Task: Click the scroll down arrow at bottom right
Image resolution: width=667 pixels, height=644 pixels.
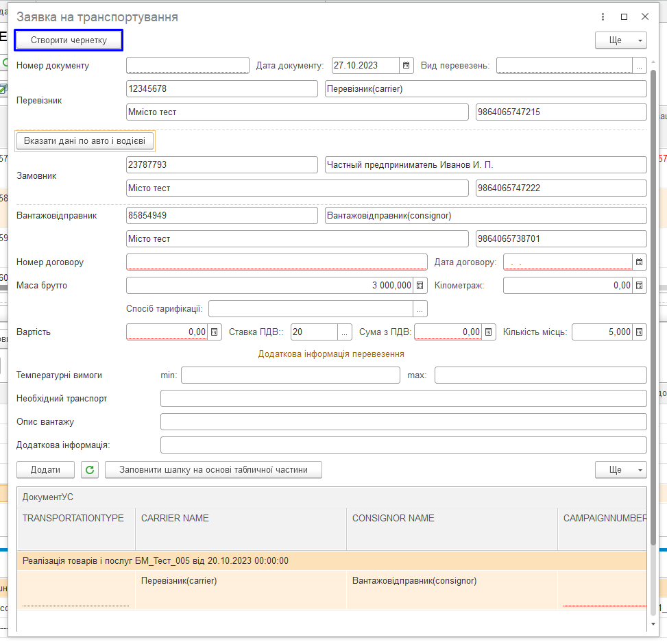Action: [653, 624]
